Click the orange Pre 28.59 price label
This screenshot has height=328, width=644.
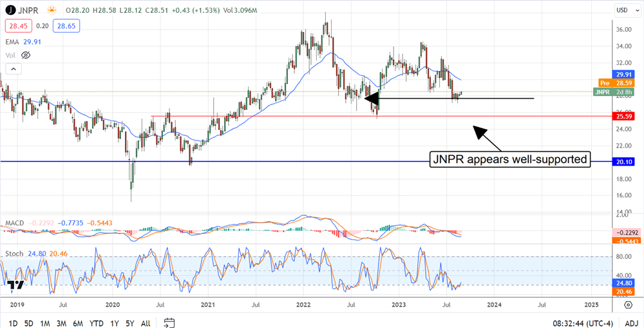609,83
